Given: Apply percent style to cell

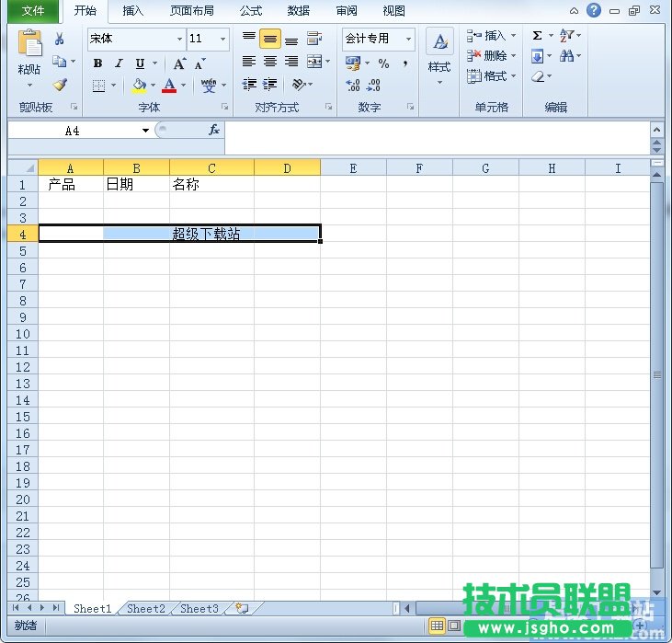Looking at the screenshot, I should click(383, 63).
